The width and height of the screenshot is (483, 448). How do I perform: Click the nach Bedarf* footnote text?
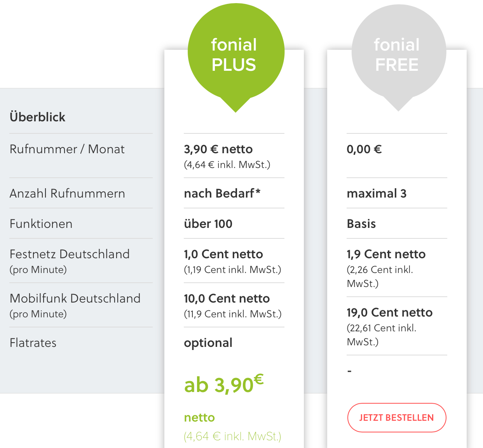point(222,193)
